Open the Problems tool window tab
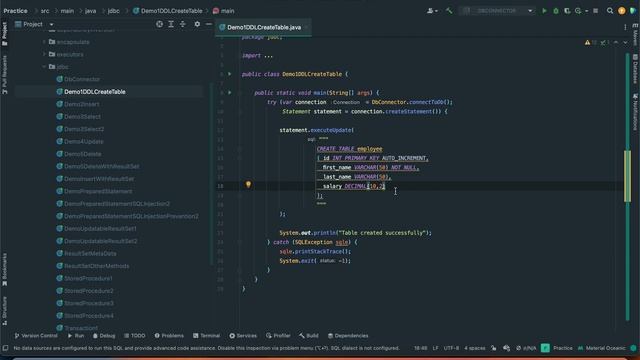Viewport: 640px width, 360px height. click(x=169, y=336)
